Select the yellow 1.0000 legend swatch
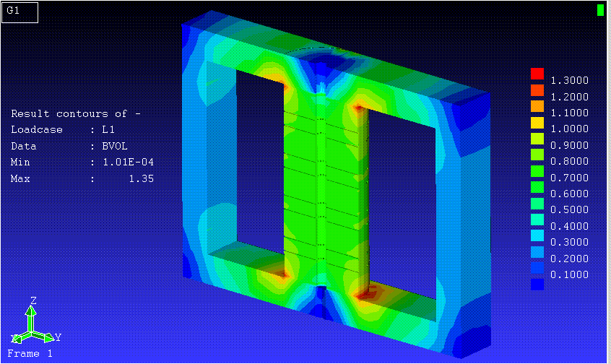The height and width of the screenshot is (364, 611). coord(537,128)
